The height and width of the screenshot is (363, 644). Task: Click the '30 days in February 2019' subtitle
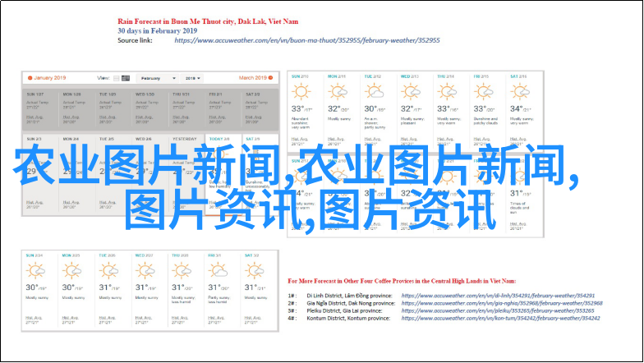click(x=158, y=31)
